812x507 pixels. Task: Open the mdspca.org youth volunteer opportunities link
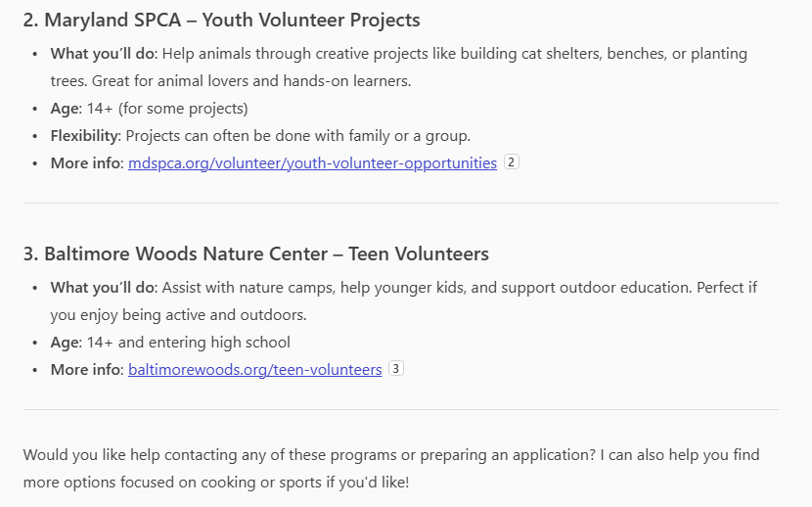pos(312,163)
